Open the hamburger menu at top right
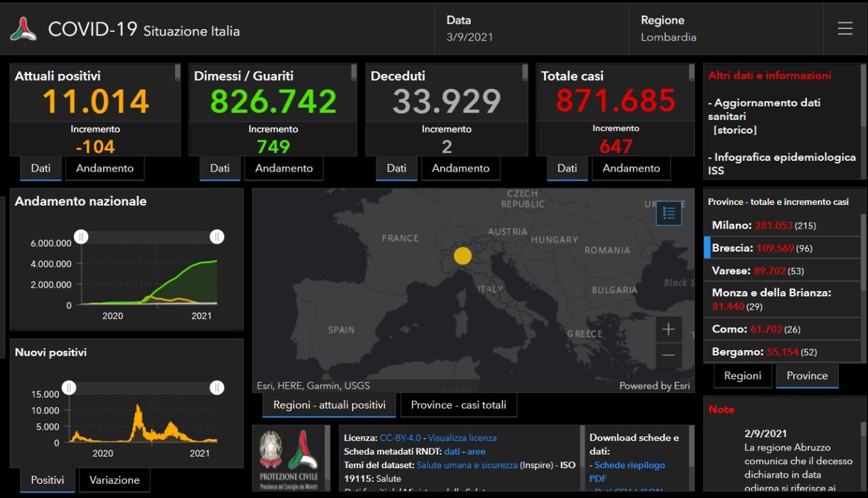The width and height of the screenshot is (868, 498). tap(845, 28)
